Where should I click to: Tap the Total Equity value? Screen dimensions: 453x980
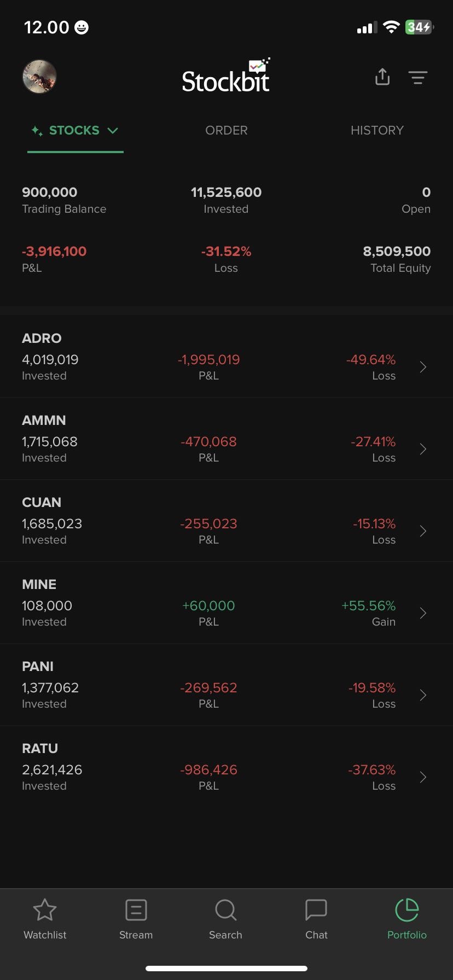tap(397, 252)
